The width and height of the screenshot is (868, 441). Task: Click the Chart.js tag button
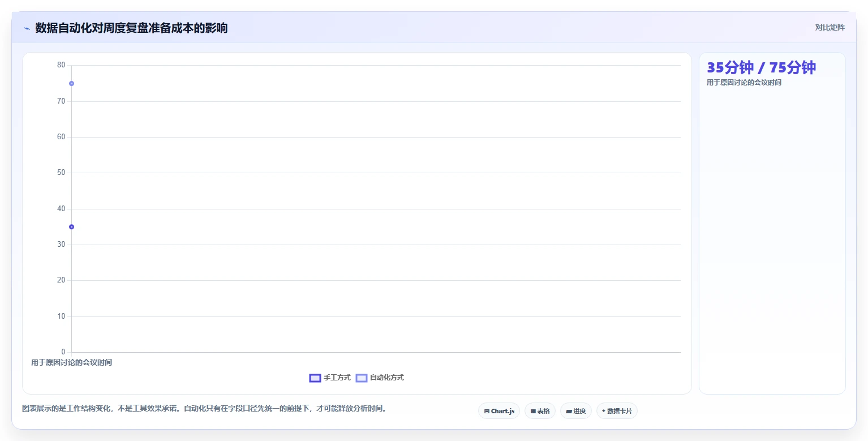coord(499,411)
